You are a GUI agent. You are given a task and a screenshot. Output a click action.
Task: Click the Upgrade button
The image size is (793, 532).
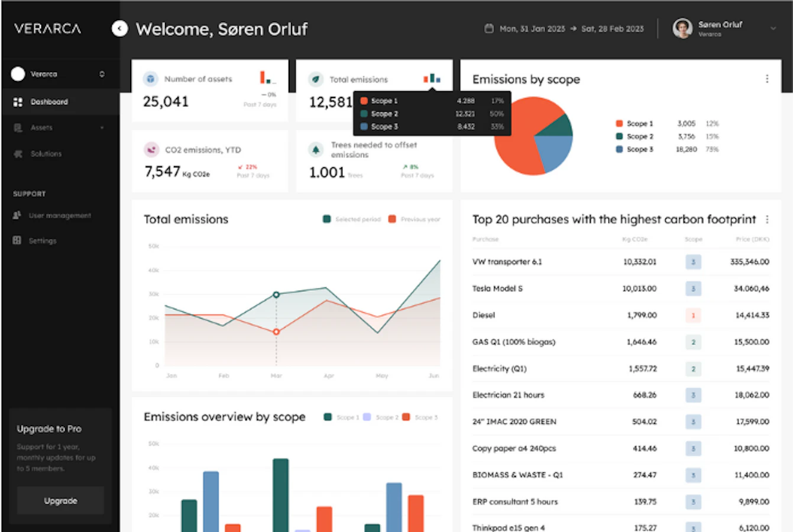pos(60,501)
